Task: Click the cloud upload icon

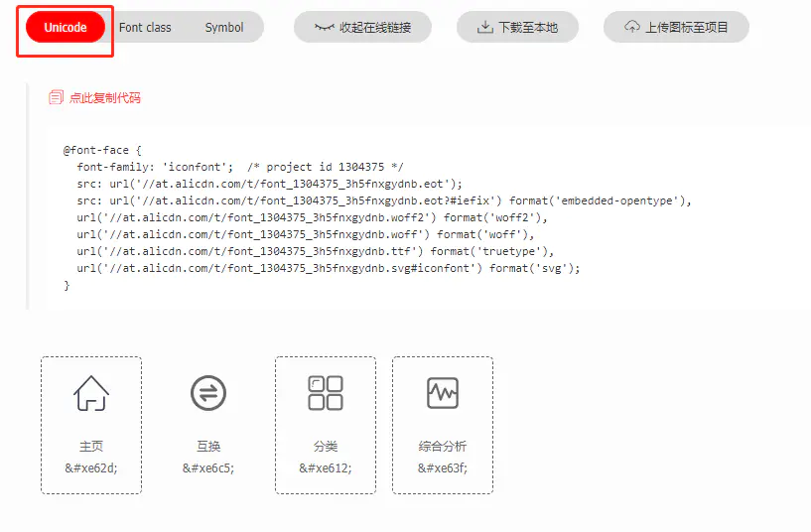Action: click(x=632, y=28)
